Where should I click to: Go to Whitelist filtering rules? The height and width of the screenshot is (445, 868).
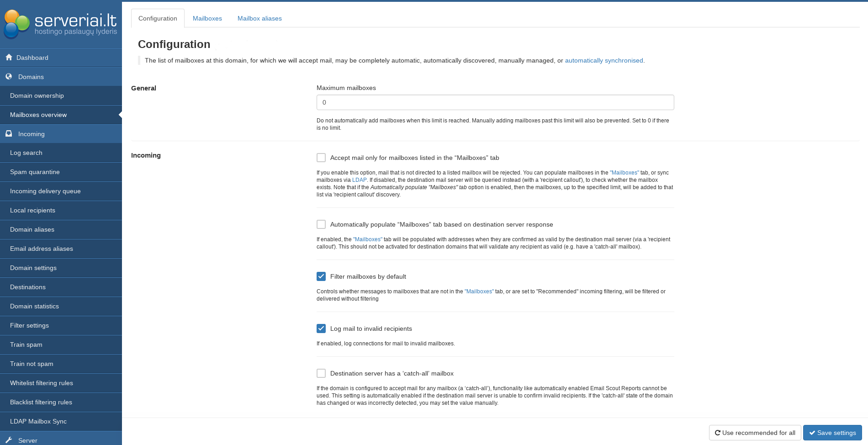click(x=42, y=383)
